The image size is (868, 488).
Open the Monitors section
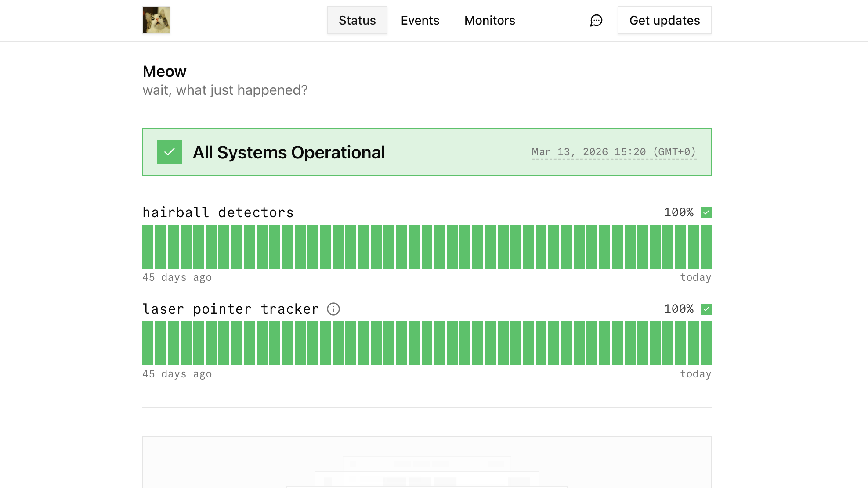(489, 20)
